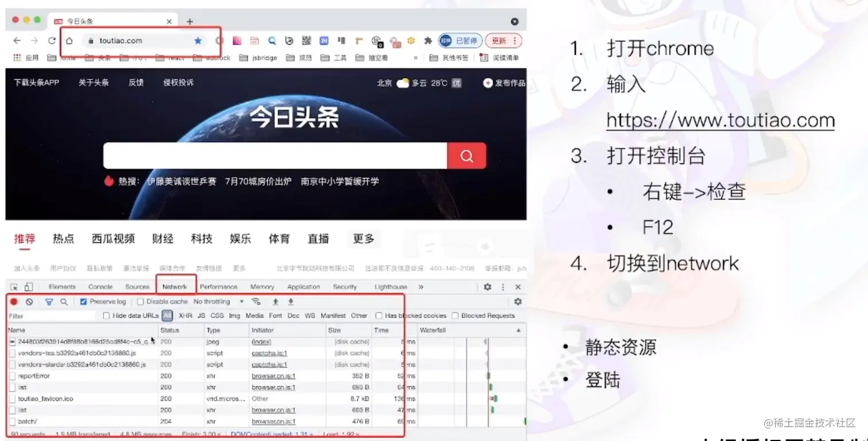This screenshot has height=441, width=868.
Task: Open DevTools three-dot customize menu
Action: coord(503,287)
